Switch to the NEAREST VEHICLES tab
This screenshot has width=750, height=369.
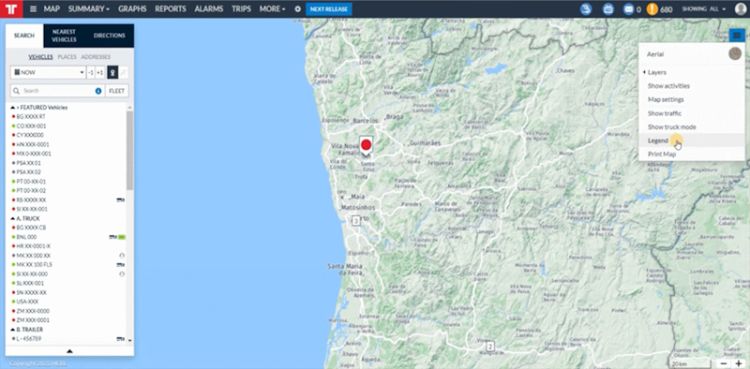64,36
